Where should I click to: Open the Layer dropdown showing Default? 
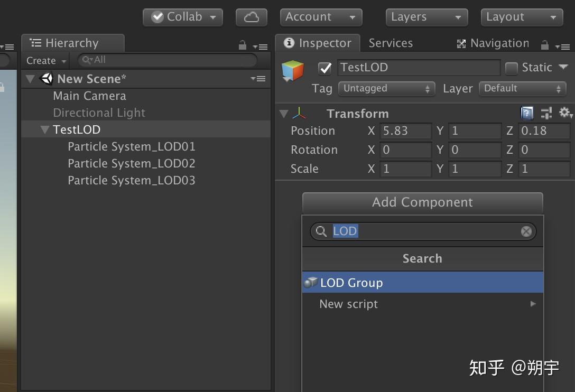[x=523, y=88]
